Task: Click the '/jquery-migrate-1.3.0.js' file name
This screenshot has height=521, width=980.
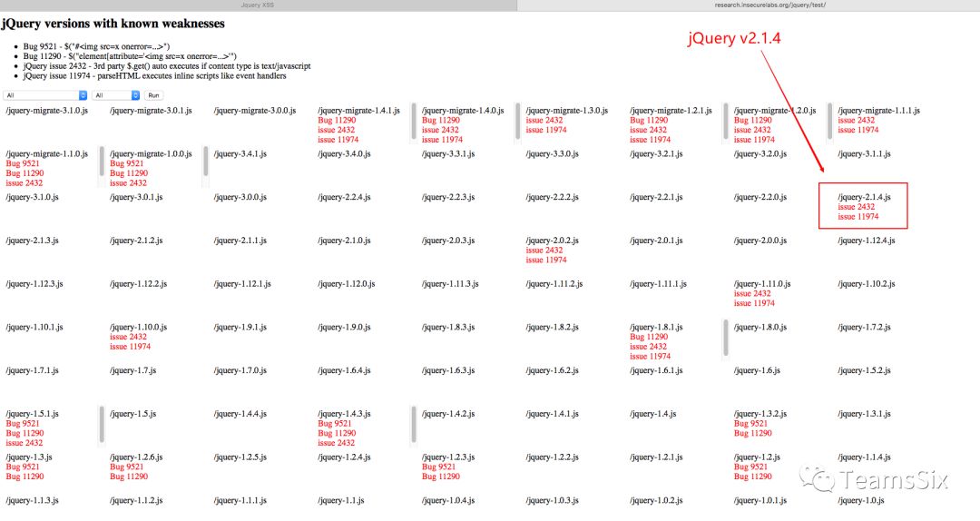Action: pos(567,111)
